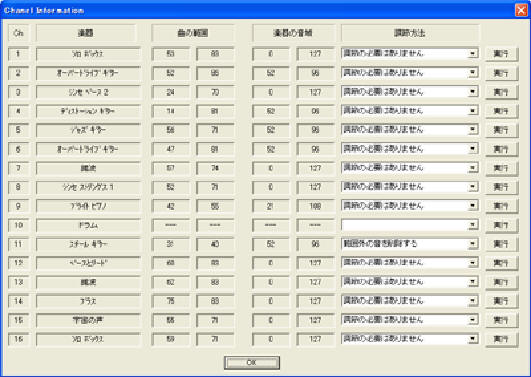Select the 宇宙の声 instrument field on channel 15

tap(88, 320)
